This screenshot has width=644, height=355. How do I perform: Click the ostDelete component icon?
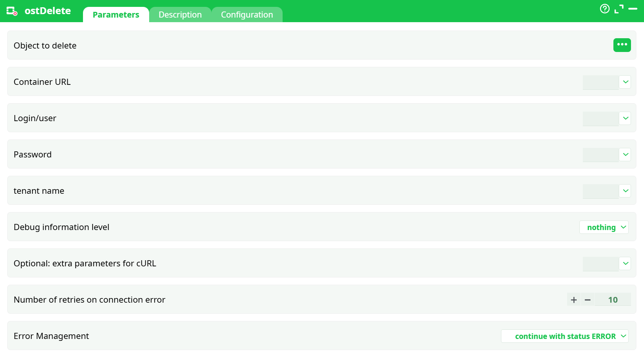(x=12, y=11)
